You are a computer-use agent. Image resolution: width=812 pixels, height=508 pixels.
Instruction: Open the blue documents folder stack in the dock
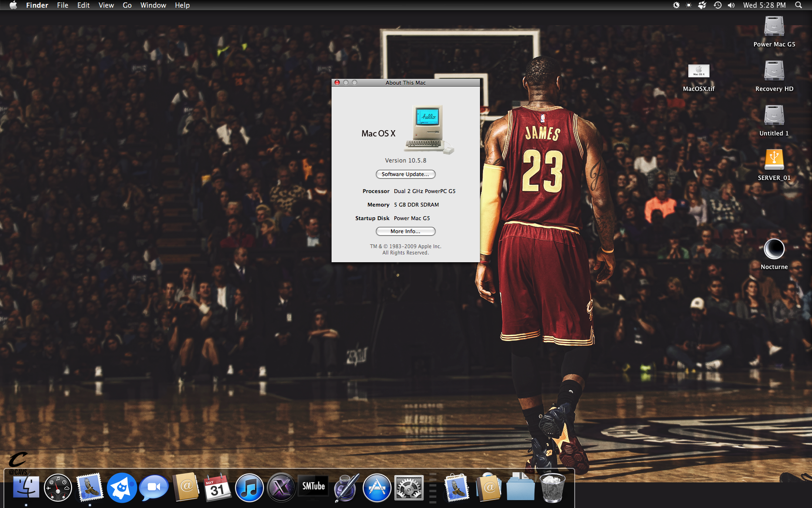click(x=521, y=487)
